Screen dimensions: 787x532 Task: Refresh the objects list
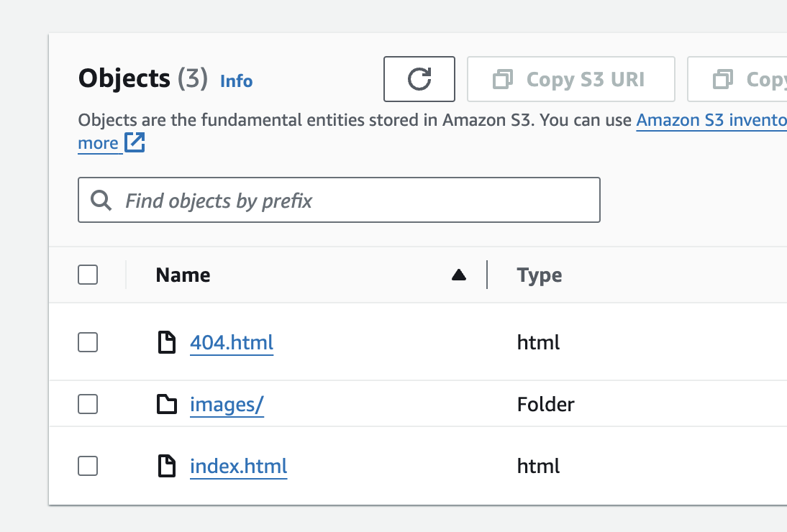419,79
